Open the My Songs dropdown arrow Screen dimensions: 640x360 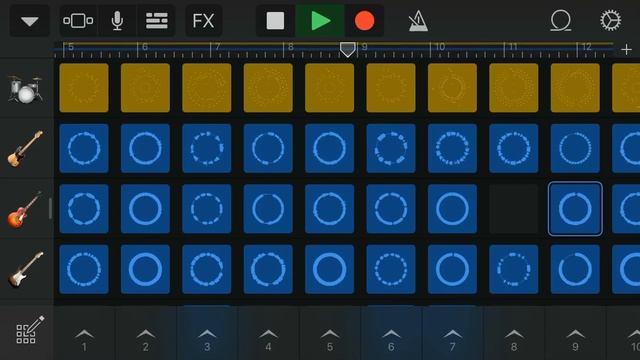coord(30,21)
